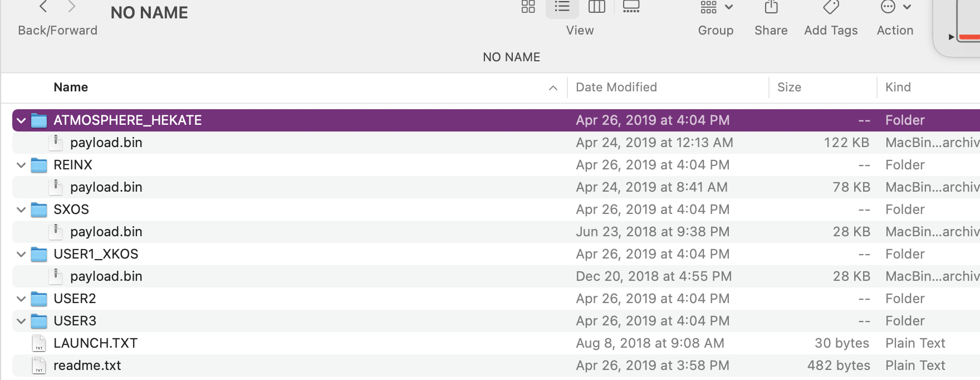Screen dimensions: 980x380
Task: Switch to icon grid view
Action: [x=528, y=7]
